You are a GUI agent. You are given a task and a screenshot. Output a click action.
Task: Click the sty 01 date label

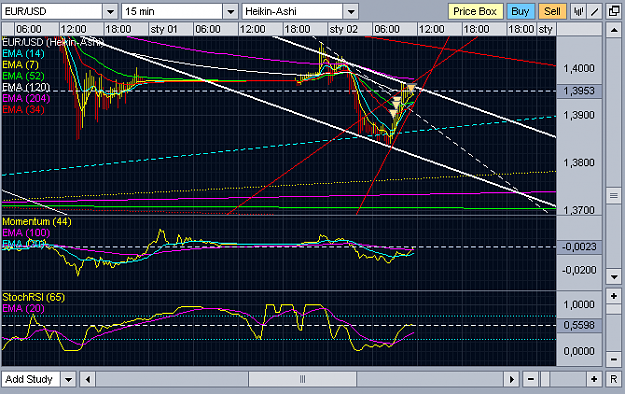click(163, 30)
